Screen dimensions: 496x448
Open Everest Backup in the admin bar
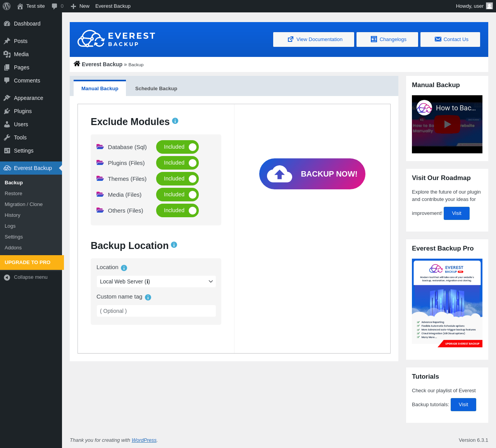pyautogui.click(x=113, y=6)
